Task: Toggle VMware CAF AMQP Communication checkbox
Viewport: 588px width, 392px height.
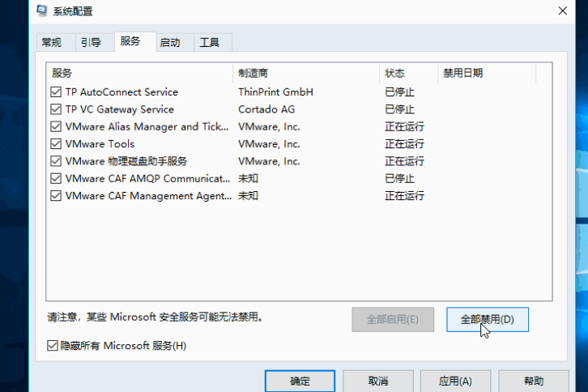Action: pyautogui.click(x=56, y=178)
